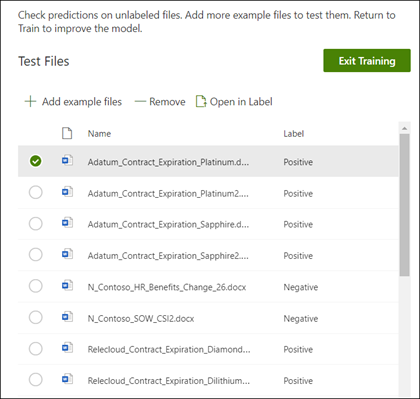420x399 pixels.
Task: Open file name Adatum_Contract_Expiration_Sapphire2
Action: pyautogui.click(x=168, y=256)
